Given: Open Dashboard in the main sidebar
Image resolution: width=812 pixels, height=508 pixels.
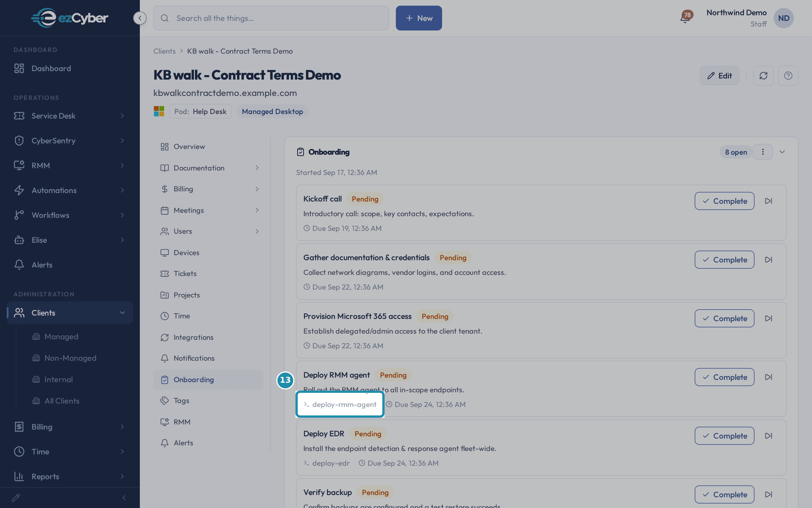Looking at the screenshot, I should [70, 68].
